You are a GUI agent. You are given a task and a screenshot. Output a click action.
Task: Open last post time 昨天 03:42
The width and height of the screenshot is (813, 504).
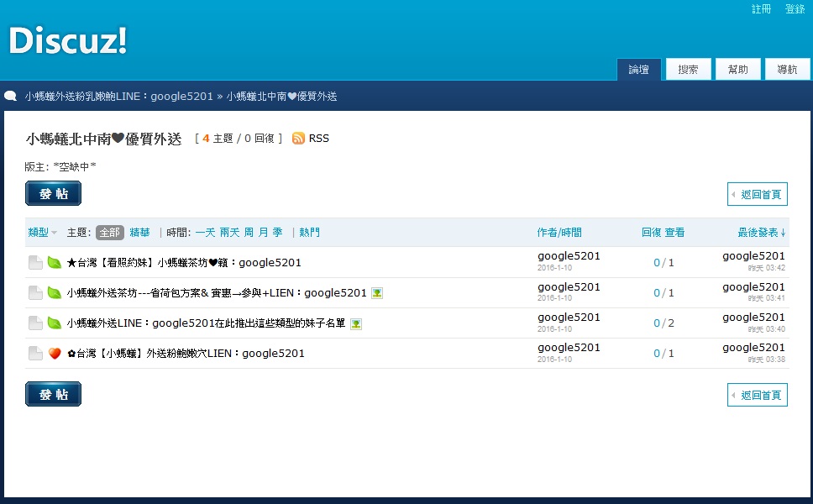tap(766, 268)
